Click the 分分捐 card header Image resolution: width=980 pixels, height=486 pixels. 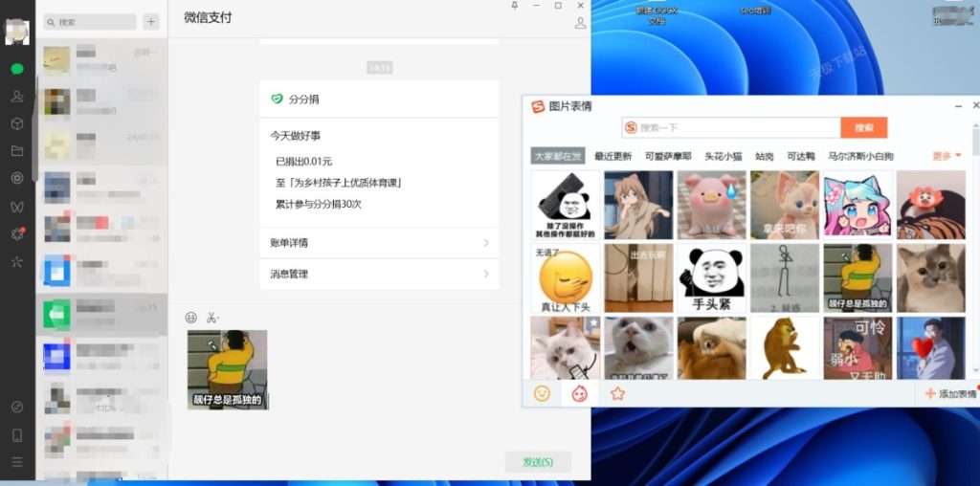pyautogui.click(x=379, y=99)
